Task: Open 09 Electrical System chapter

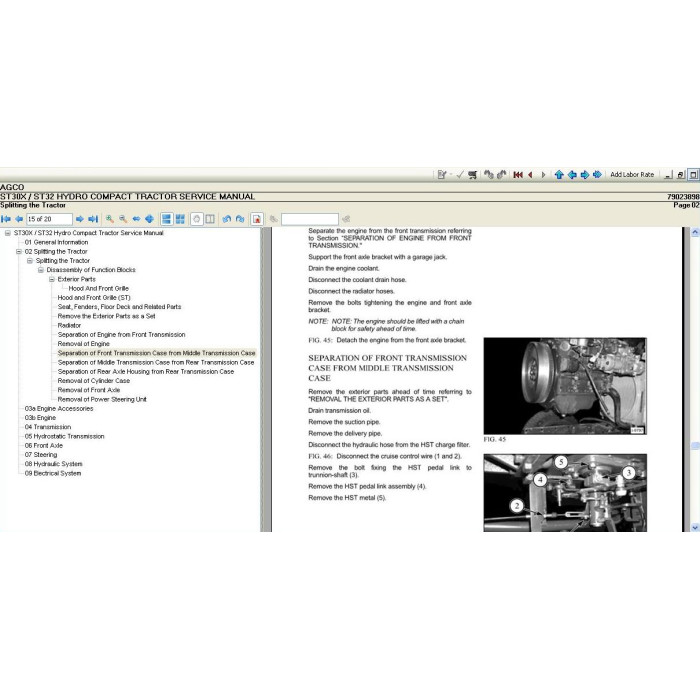Action: (53, 474)
